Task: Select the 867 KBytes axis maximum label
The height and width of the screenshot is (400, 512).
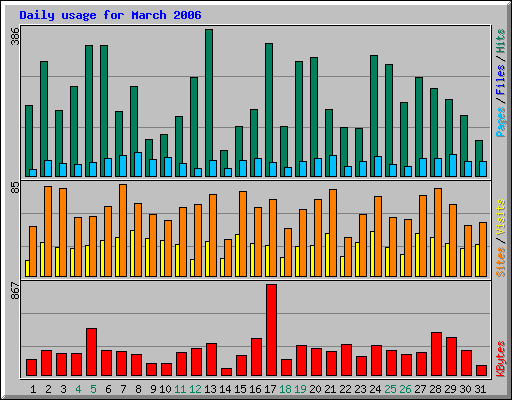Action: [x=15, y=290]
